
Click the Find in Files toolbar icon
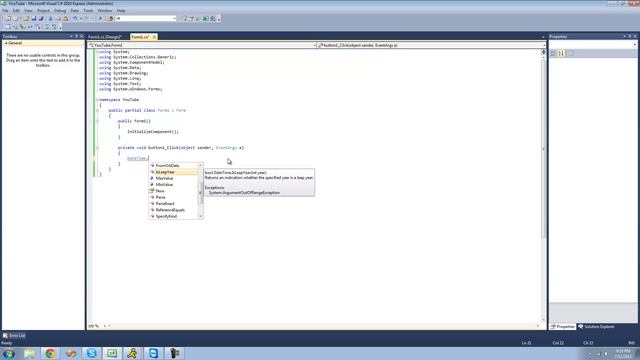110,19
